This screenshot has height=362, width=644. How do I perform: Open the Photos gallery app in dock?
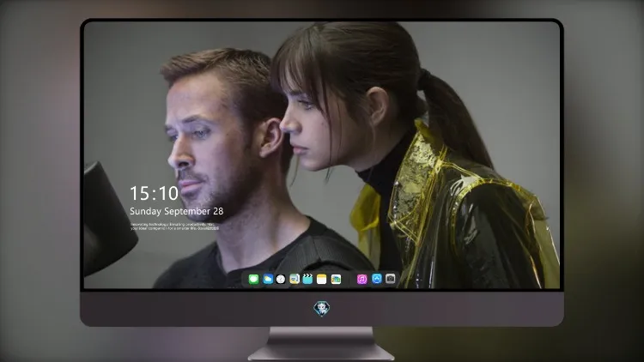(x=336, y=280)
